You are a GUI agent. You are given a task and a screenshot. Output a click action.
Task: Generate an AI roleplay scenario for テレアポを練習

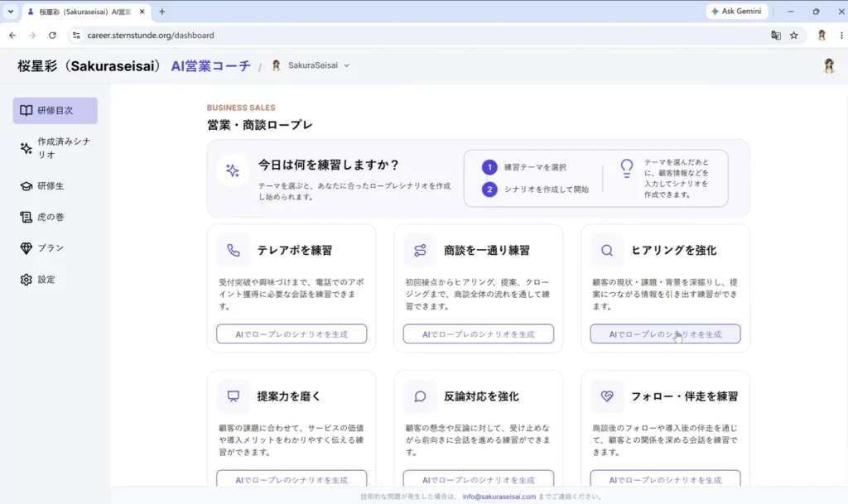tap(291, 334)
